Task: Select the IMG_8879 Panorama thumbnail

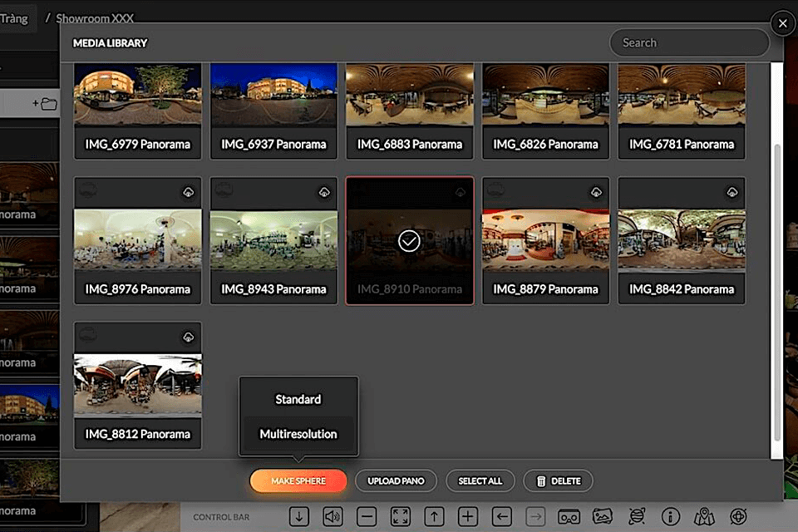Action: pyautogui.click(x=545, y=239)
